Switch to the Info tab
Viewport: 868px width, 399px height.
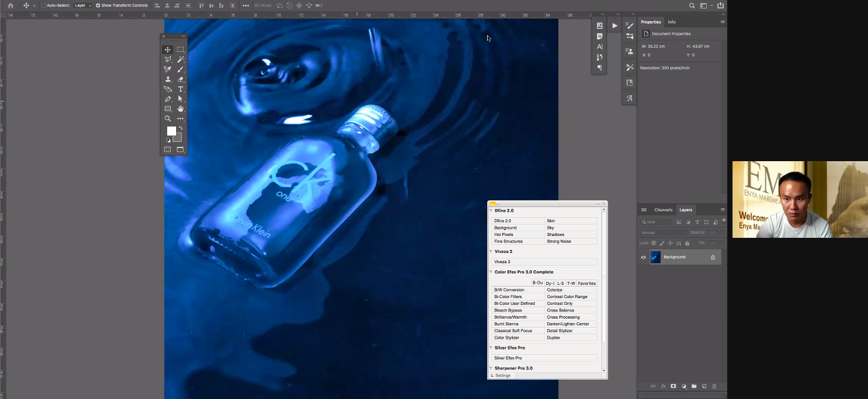(x=671, y=22)
